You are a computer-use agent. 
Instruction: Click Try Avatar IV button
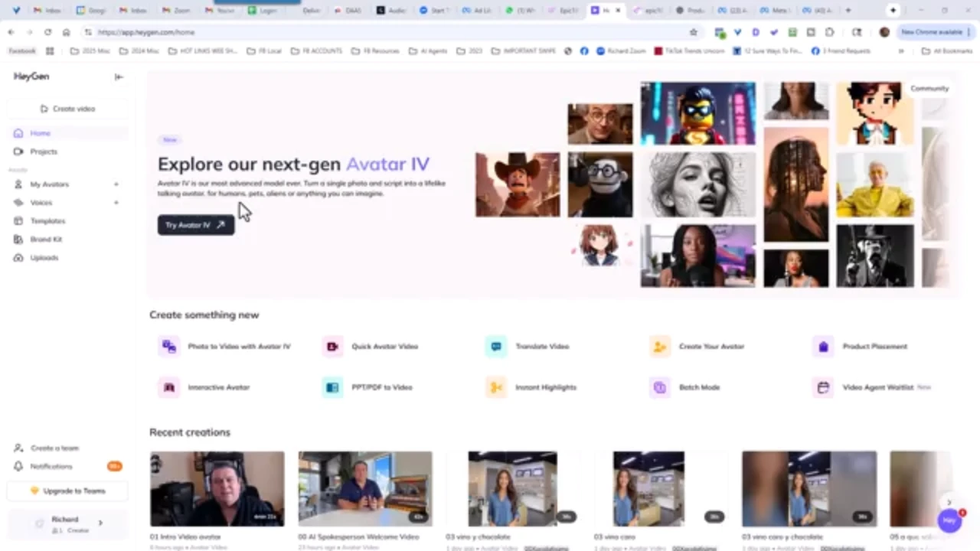tap(196, 225)
